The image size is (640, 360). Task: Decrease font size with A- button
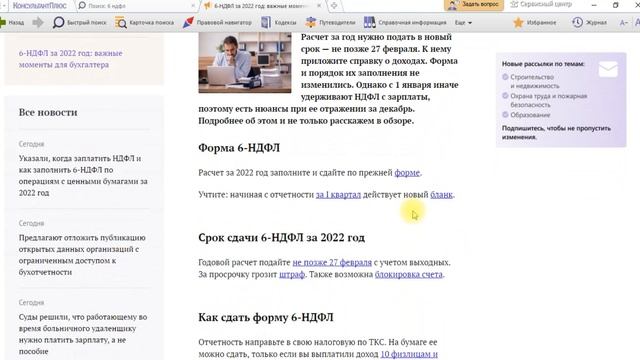tap(623, 23)
